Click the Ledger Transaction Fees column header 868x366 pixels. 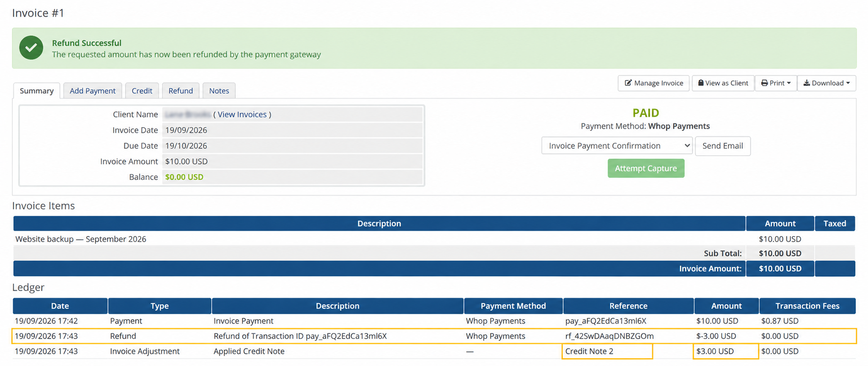pos(807,306)
